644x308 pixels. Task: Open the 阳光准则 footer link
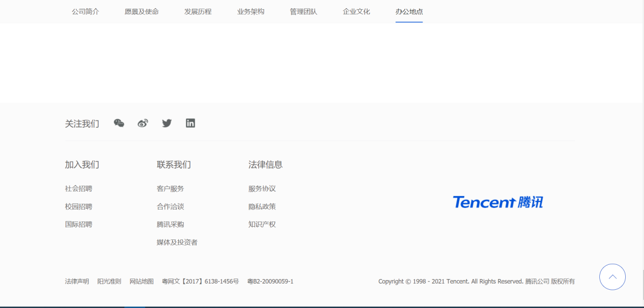[109, 281]
